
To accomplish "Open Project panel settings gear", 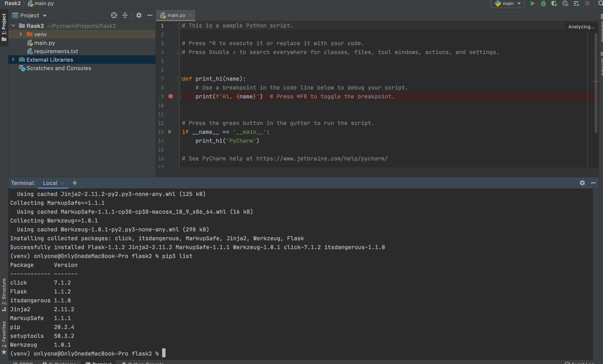I will pyautogui.click(x=139, y=15).
